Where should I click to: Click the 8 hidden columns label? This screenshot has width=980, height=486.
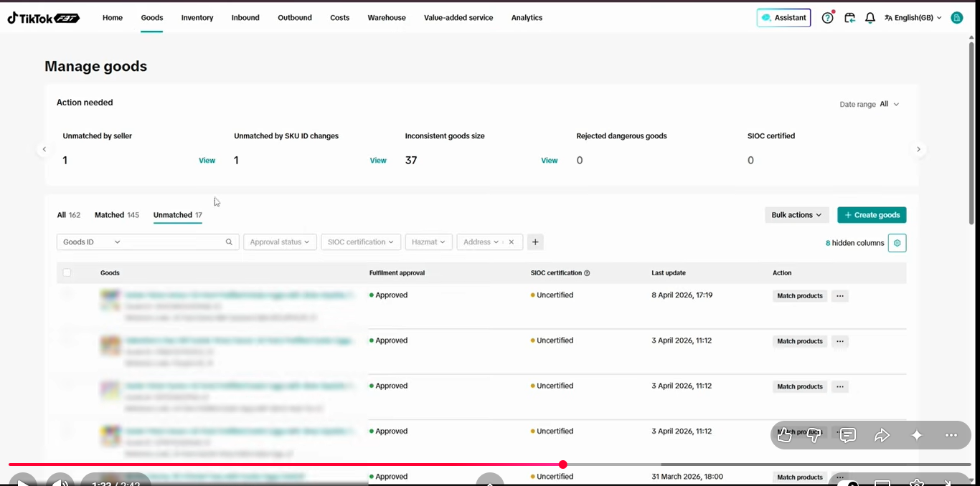pyautogui.click(x=855, y=243)
